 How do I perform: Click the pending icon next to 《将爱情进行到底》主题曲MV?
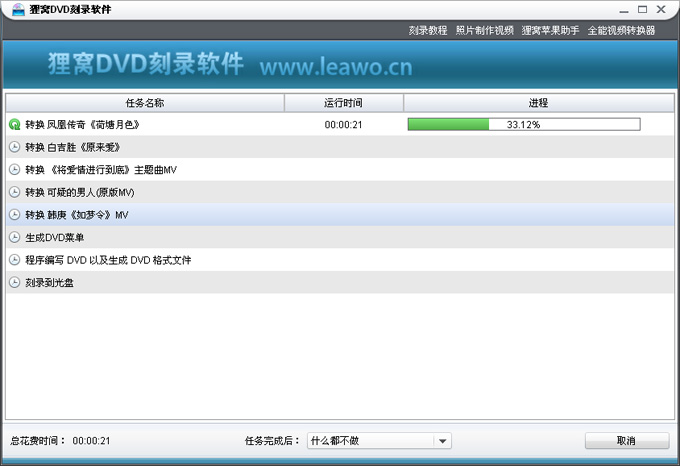pos(15,170)
